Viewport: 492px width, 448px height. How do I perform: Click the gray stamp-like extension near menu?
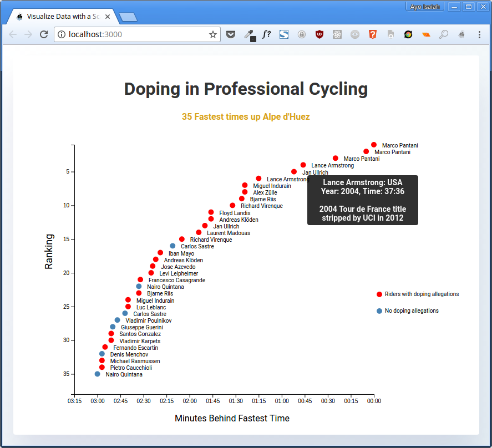coord(461,34)
